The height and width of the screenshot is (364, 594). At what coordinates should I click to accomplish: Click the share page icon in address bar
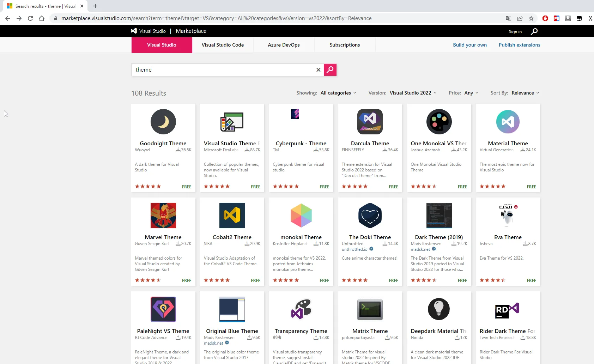520,18
